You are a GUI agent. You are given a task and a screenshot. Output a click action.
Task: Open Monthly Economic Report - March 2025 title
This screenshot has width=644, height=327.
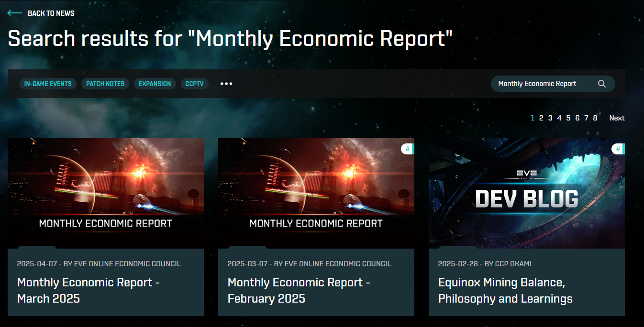(88, 290)
